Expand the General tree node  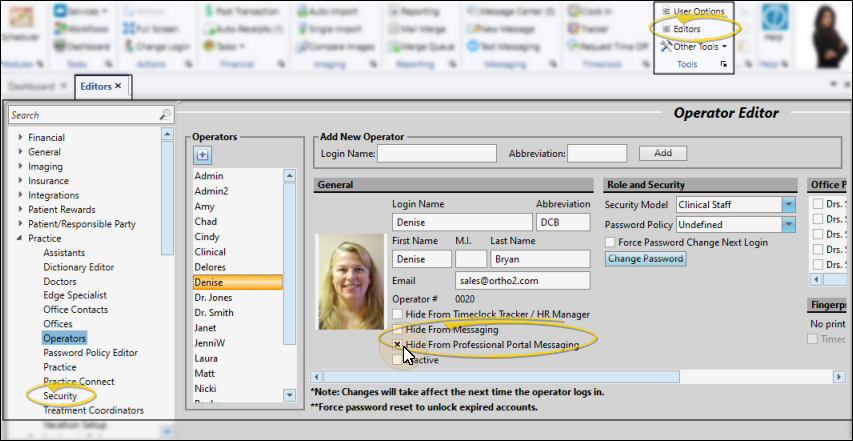point(20,151)
